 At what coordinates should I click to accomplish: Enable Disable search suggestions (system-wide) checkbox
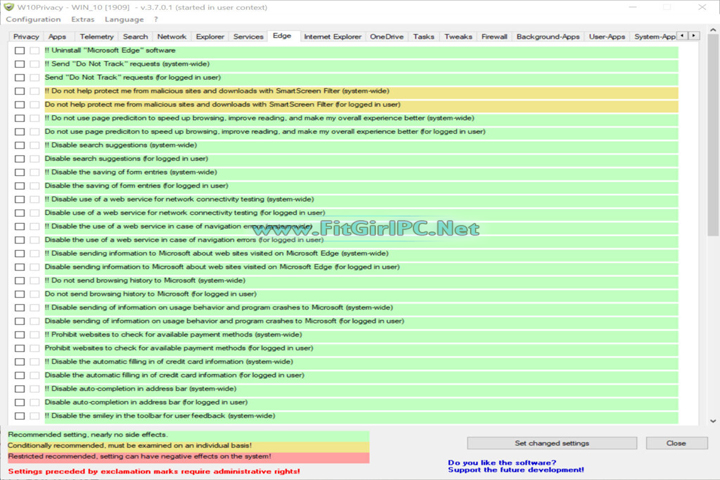tap(20, 145)
